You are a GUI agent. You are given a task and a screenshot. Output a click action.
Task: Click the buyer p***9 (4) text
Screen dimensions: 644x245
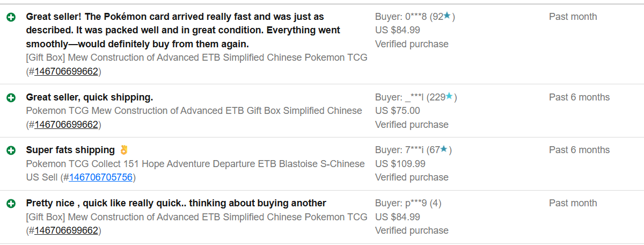(408, 203)
